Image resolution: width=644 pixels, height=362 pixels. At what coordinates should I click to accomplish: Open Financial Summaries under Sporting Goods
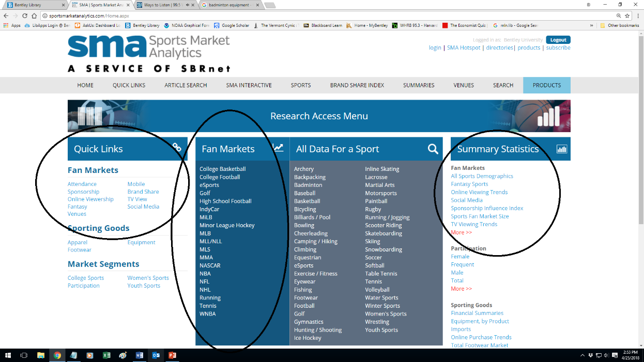(477, 313)
